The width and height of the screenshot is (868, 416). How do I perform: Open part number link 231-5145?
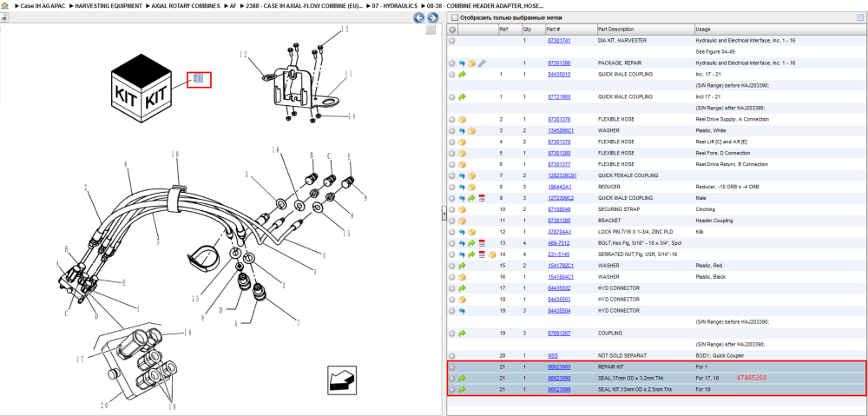pyautogui.click(x=558, y=254)
